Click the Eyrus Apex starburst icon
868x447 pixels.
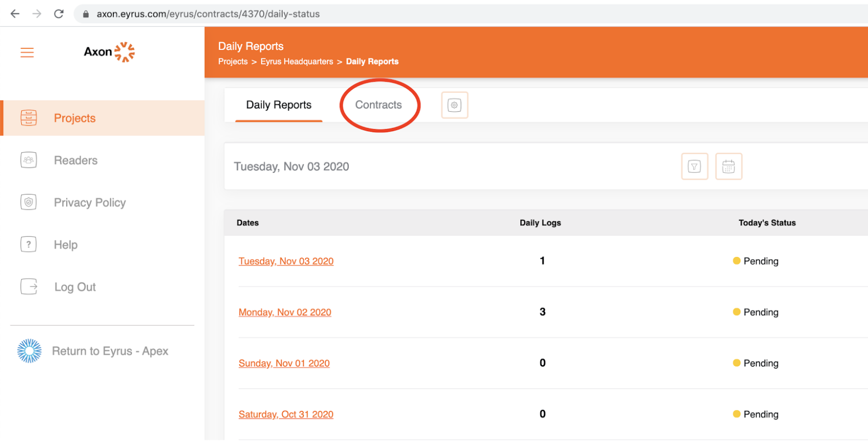(29, 351)
